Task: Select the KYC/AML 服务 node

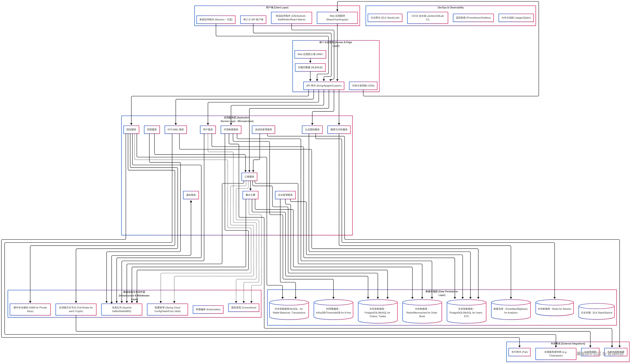Action: click(176, 130)
